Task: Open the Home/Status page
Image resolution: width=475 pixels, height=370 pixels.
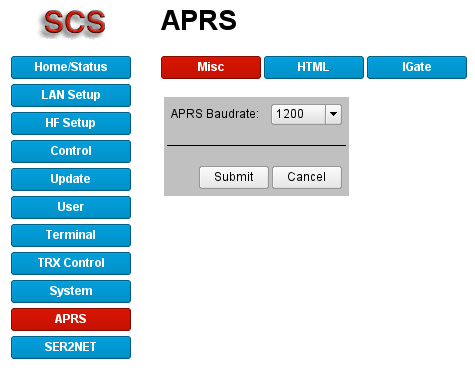Action: (71, 67)
